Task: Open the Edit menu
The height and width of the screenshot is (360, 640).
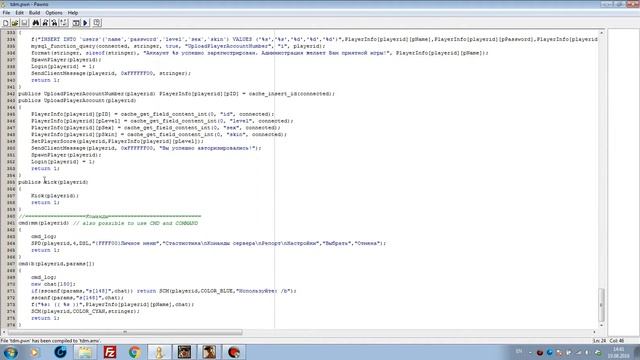Action: tap(19, 13)
